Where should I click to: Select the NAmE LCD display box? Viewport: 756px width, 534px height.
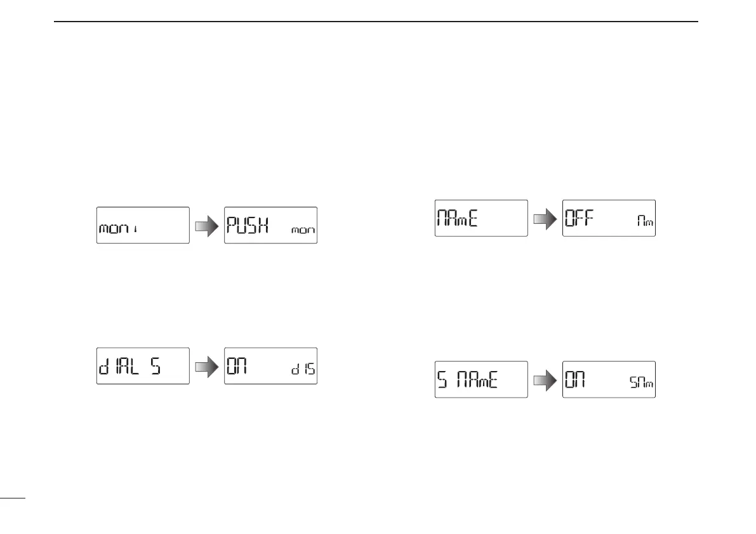click(x=481, y=218)
